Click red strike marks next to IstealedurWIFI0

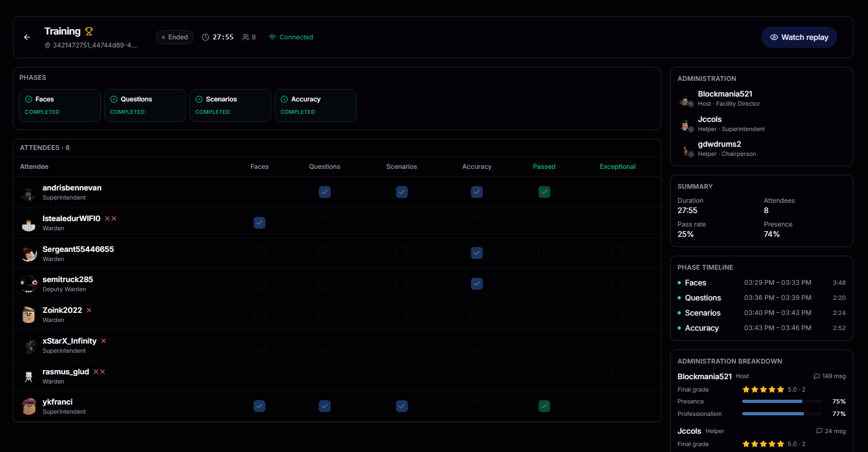(111, 218)
